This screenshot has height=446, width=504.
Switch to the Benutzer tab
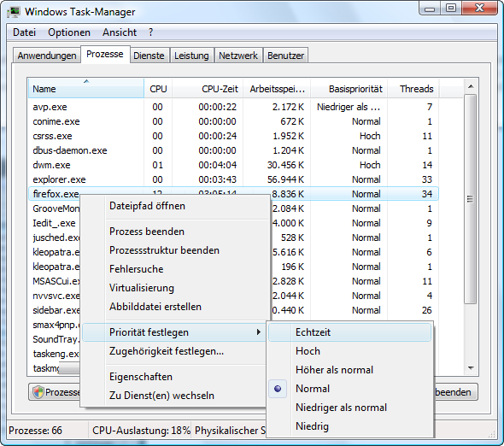pos(286,56)
